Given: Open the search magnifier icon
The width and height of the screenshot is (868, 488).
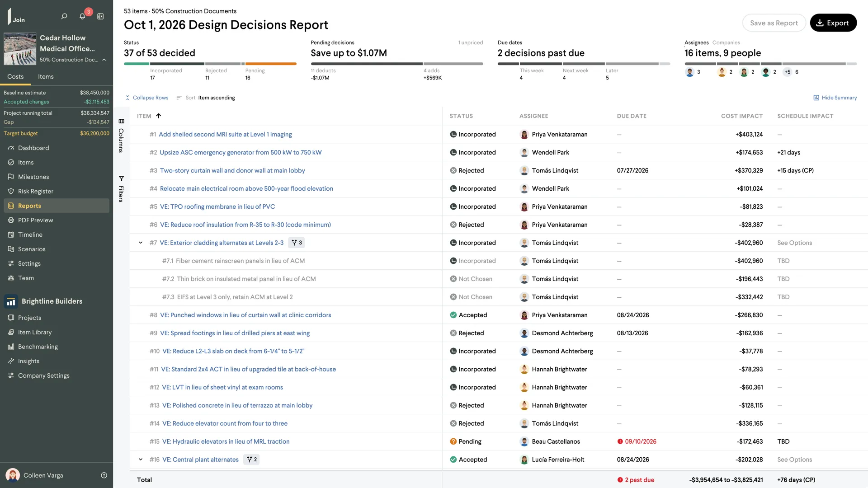Looking at the screenshot, I should point(64,16).
